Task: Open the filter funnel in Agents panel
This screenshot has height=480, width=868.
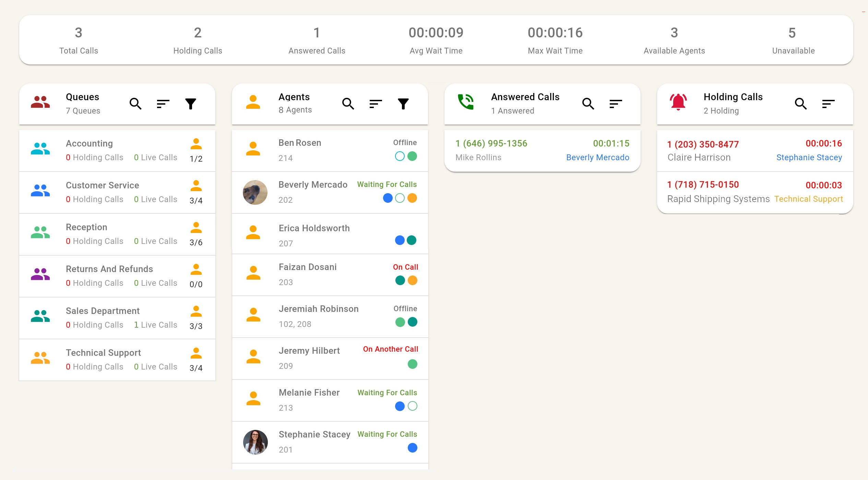Action: point(403,103)
